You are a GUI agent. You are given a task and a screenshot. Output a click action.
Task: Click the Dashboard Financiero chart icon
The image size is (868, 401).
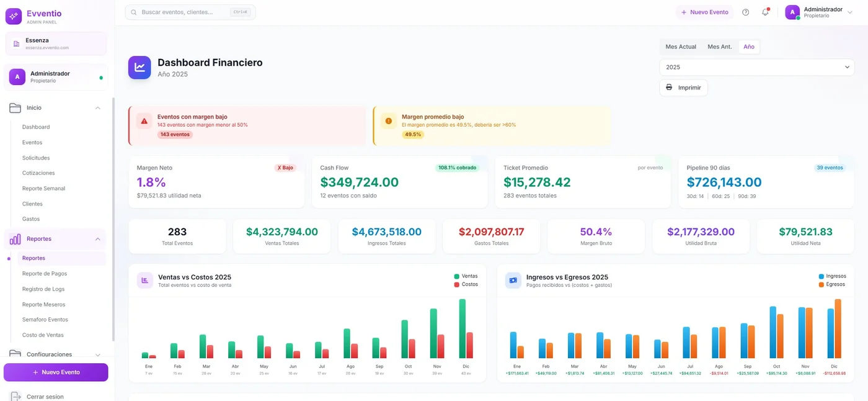(139, 68)
